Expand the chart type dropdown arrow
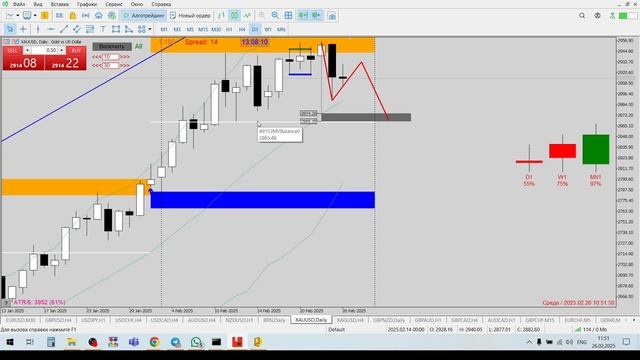Viewport: 640px width, 360px height. (x=18, y=16)
